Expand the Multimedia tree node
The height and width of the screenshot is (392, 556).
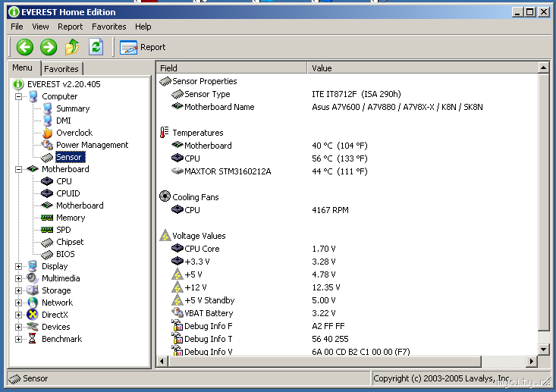(x=18, y=278)
